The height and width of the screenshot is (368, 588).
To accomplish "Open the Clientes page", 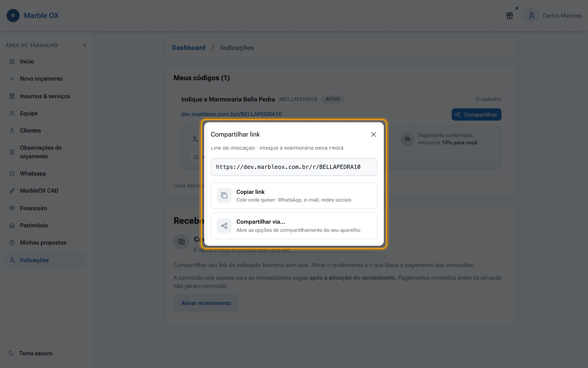I will point(45,130).
